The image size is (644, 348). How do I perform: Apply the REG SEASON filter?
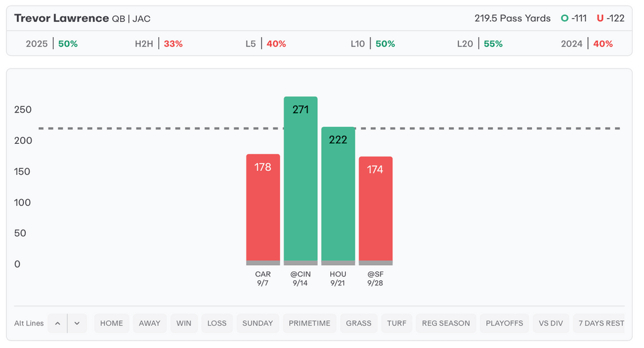click(x=446, y=324)
